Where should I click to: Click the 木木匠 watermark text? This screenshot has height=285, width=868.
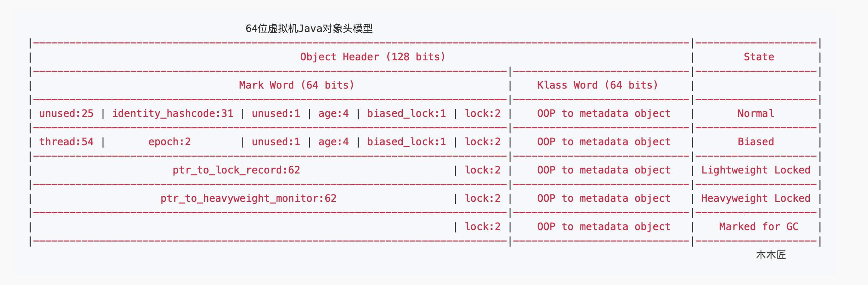771,255
